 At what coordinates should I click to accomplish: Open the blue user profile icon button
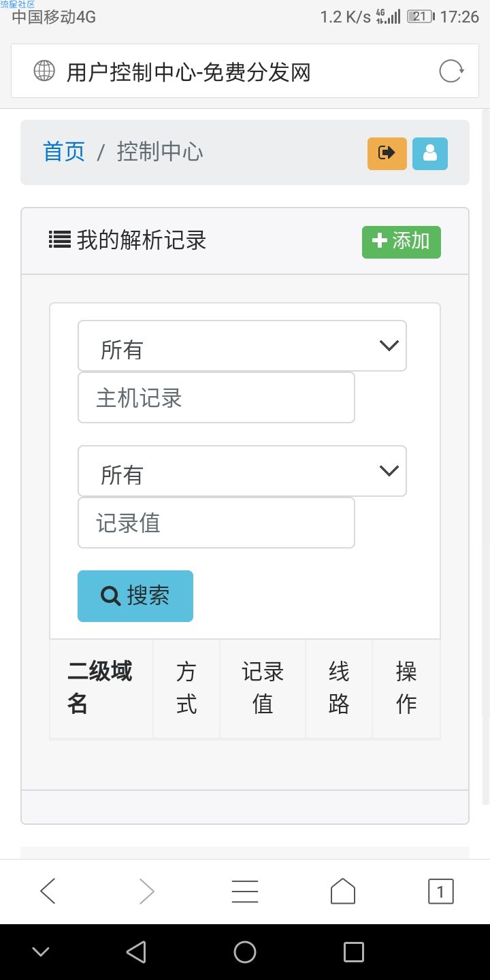coord(430,153)
